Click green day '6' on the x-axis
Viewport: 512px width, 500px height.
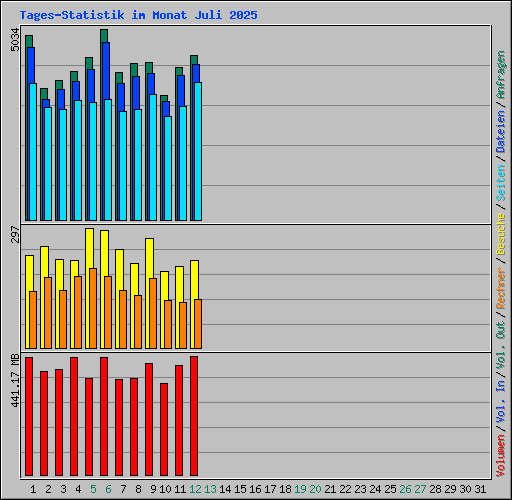coord(108,489)
